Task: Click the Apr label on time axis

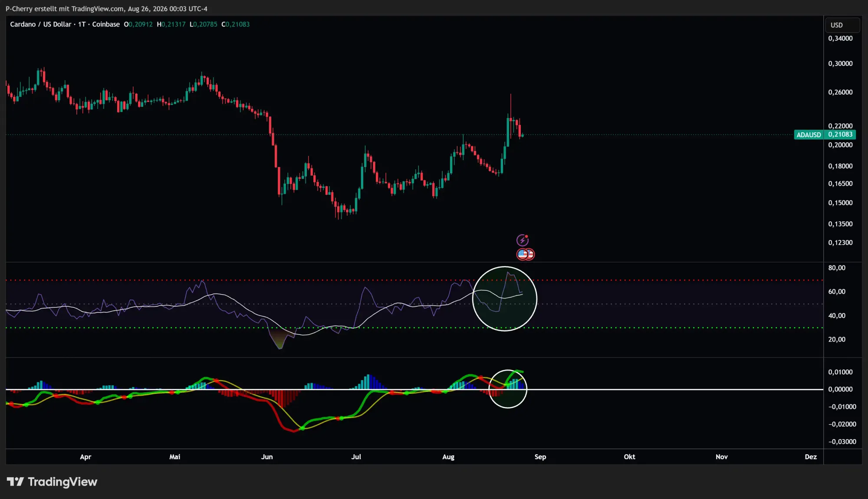Action: (x=85, y=457)
